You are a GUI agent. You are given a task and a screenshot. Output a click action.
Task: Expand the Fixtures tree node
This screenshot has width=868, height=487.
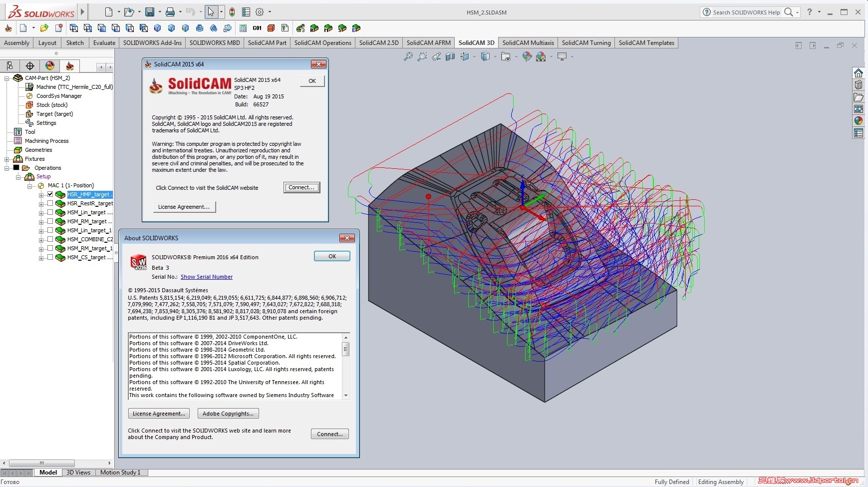(x=7, y=159)
